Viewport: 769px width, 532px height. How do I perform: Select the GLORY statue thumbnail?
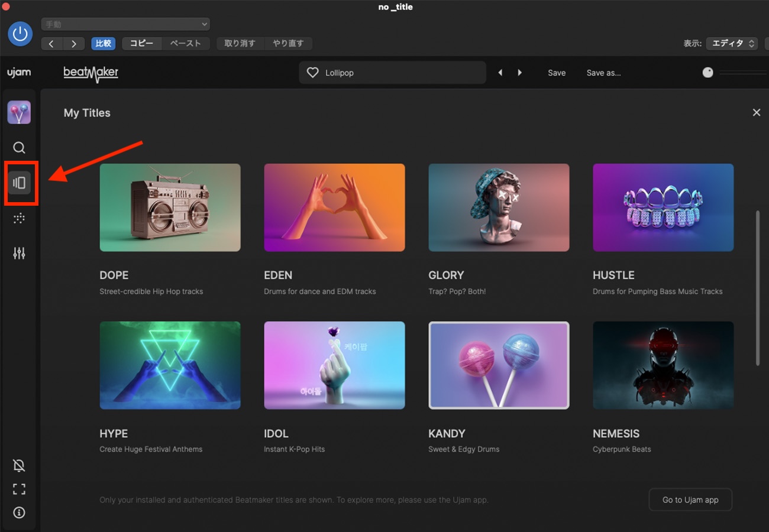(x=499, y=207)
